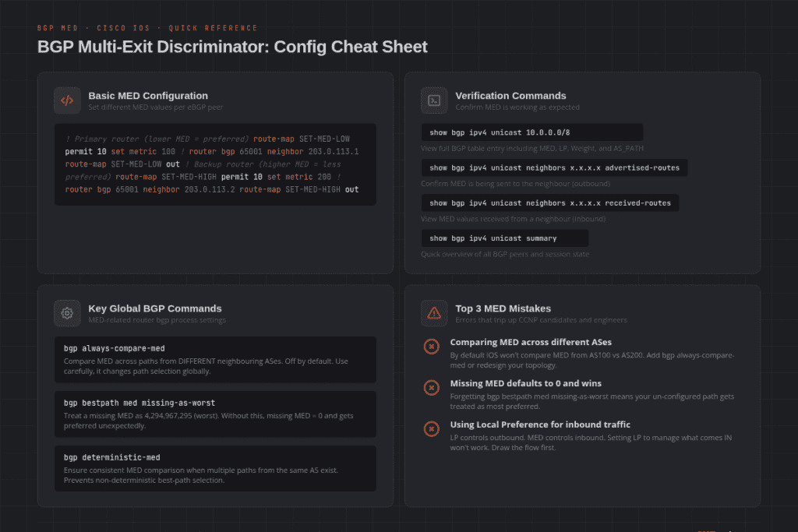Viewport: 798px width, 532px height.
Task: Click 'Forgetting bgp bestpath med missing-as-worst' explanation
Action: tap(592, 401)
